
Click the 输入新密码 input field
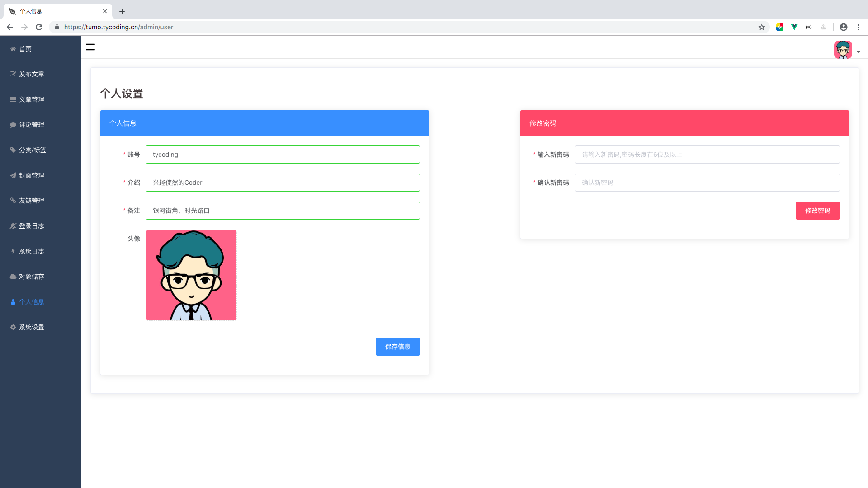pos(707,155)
